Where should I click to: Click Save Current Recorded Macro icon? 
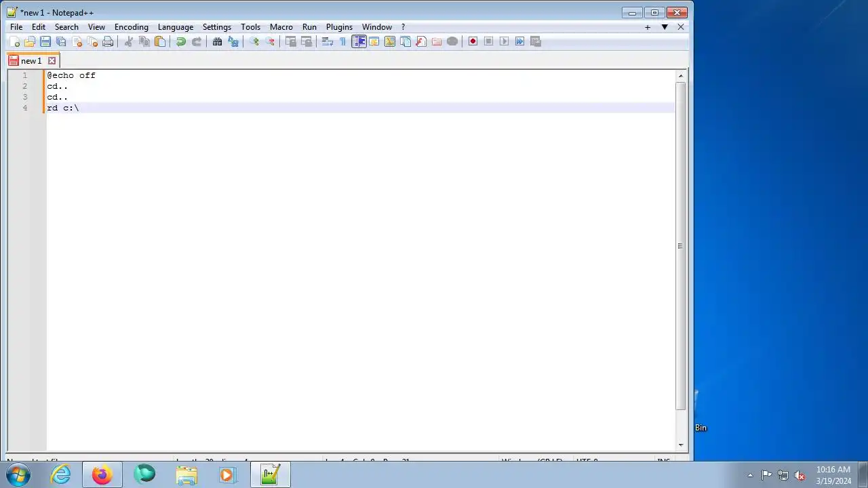pyautogui.click(x=536, y=41)
